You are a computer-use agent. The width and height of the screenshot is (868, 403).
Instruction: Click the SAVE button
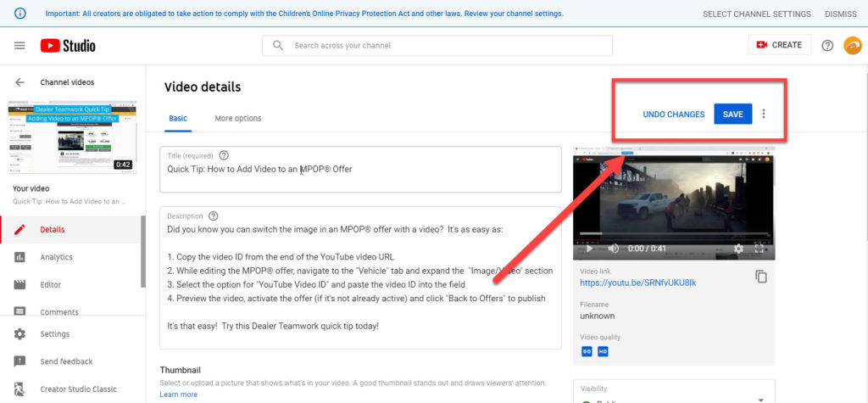click(732, 114)
